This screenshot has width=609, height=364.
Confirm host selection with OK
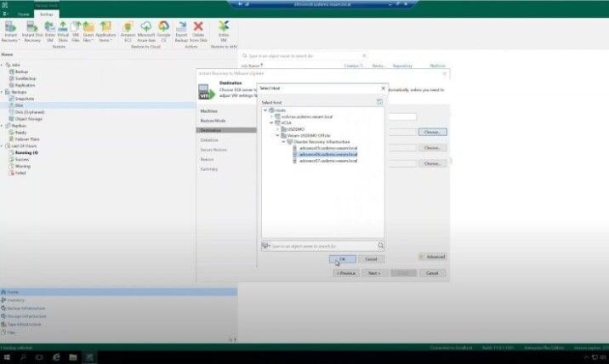tap(342, 259)
